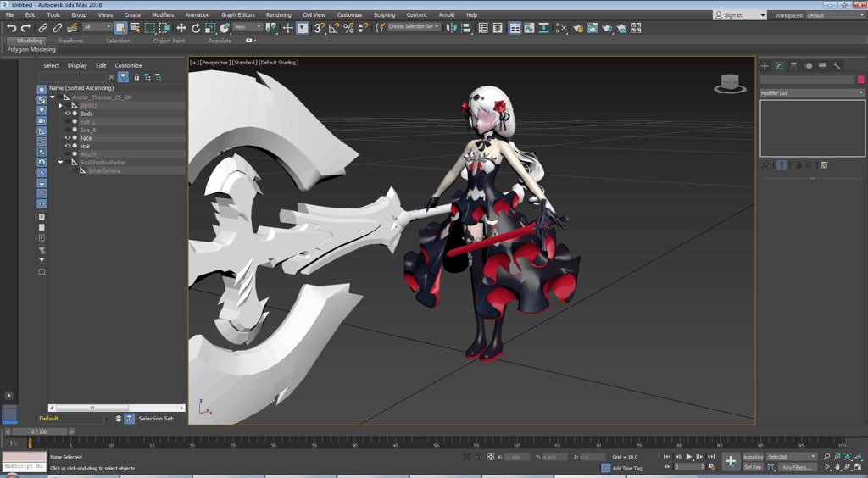Open Render Setup teapot icon
The height and width of the screenshot is (478, 868).
(578, 28)
